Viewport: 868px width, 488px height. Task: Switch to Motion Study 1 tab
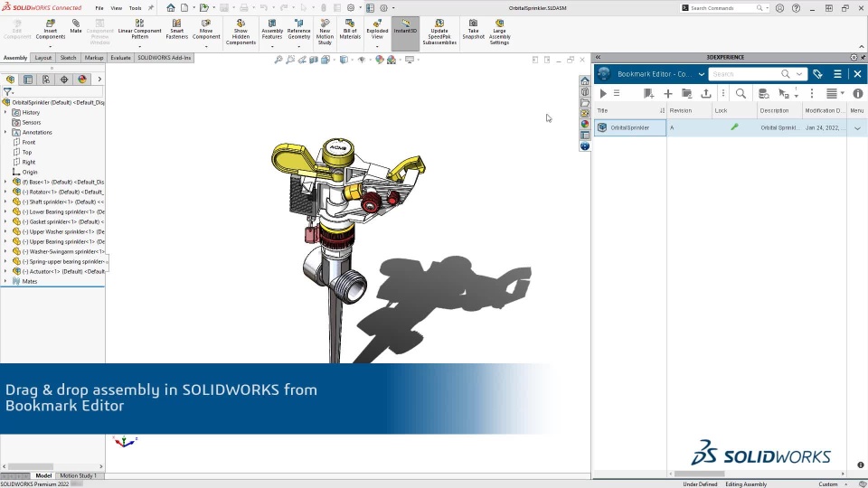coord(78,475)
